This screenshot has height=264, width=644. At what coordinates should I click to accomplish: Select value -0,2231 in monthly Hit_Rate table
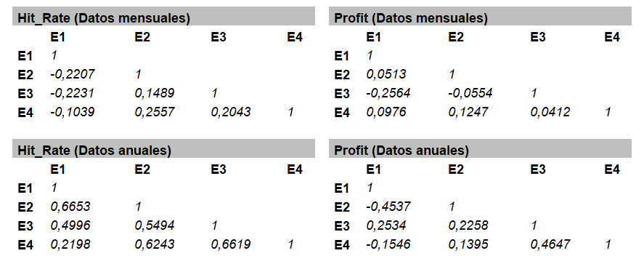coord(73,93)
